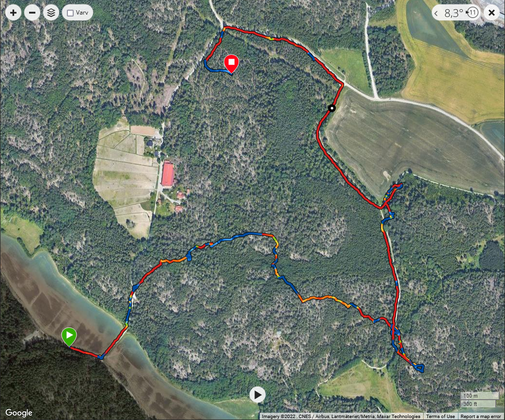Click the Varv label text
This screenshot has width=505, height=420.
(82, 13)
